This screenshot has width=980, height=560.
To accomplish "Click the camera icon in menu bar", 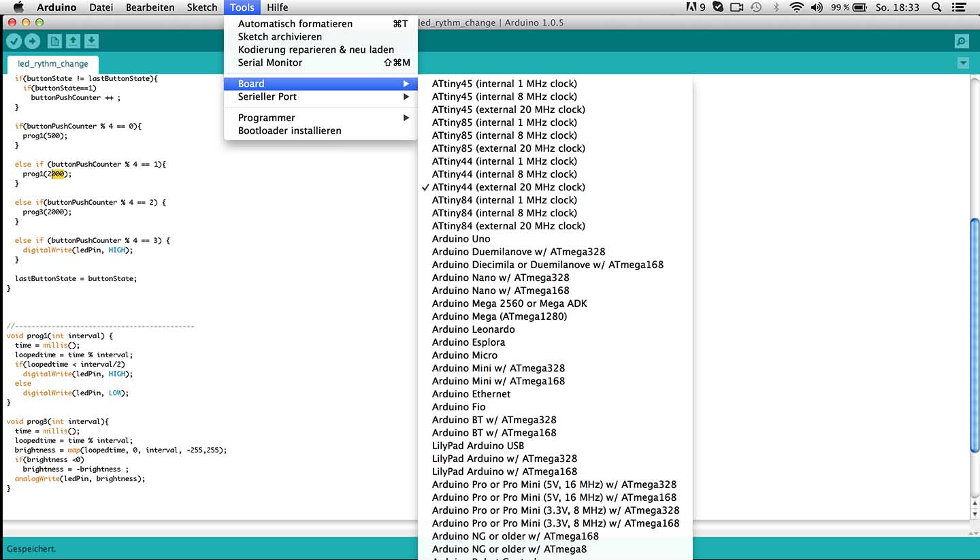I will coord(737,7).
